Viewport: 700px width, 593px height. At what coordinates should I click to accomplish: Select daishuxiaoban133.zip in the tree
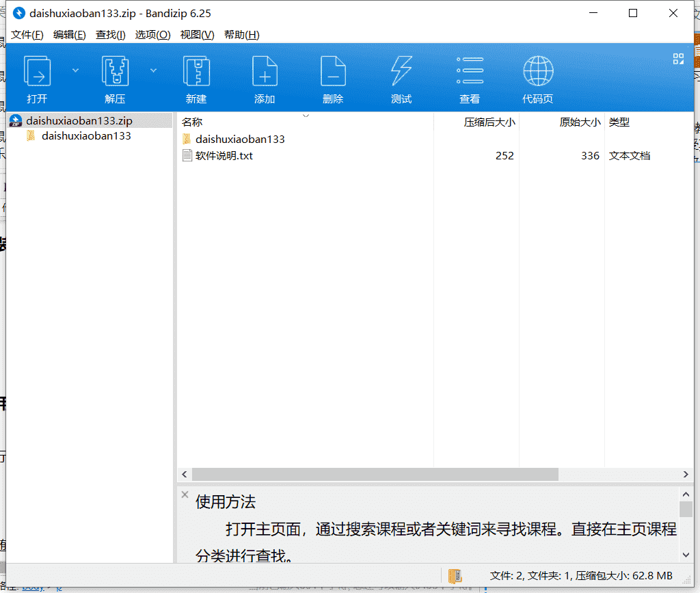(79, 120)
